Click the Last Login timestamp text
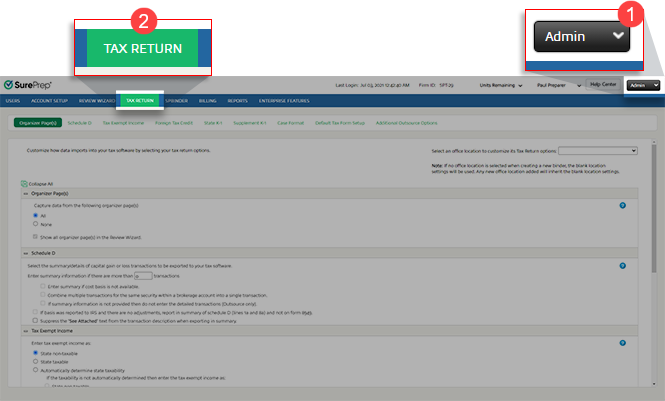This screenshot has height=401, width=665. (372, 85)
